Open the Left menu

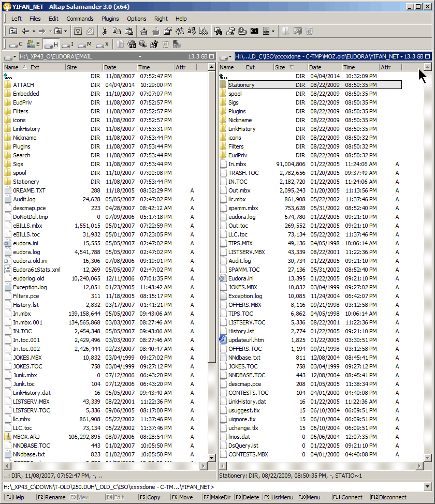(x=17, y=19)
